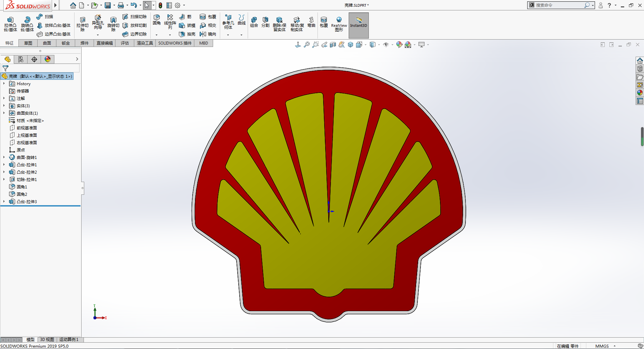Click the 线性阵列 linear pattern tool
Screen dimensions: 644x349
[x=170, y=22]
